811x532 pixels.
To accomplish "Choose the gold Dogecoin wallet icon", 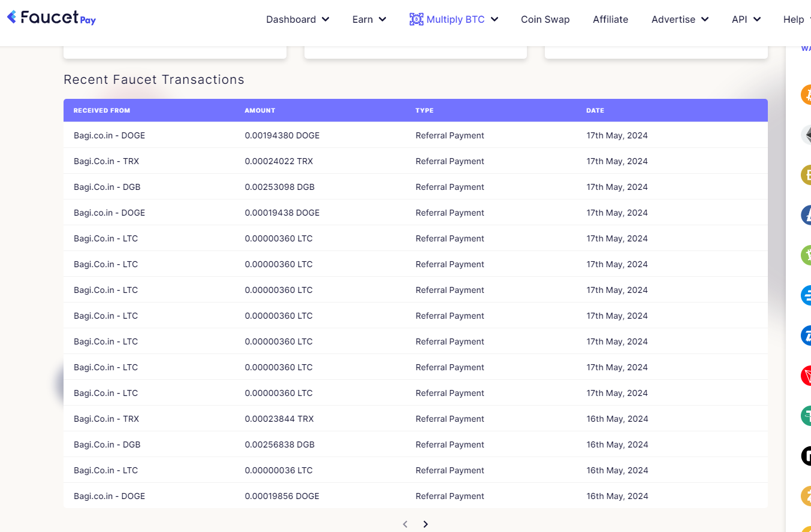I will (806, 175).
